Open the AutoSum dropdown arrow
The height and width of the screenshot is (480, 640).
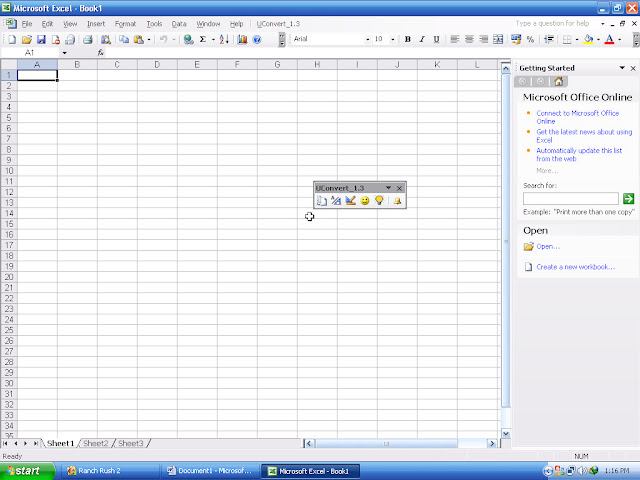(213, 40)
